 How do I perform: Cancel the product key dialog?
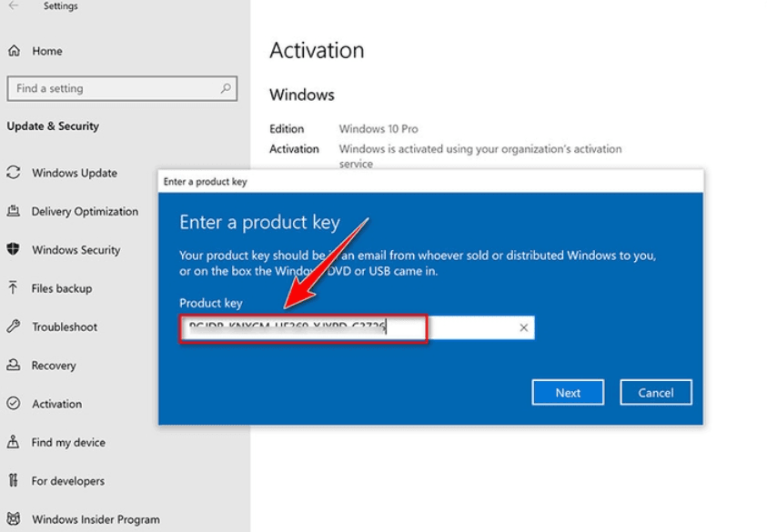(656, 392)
